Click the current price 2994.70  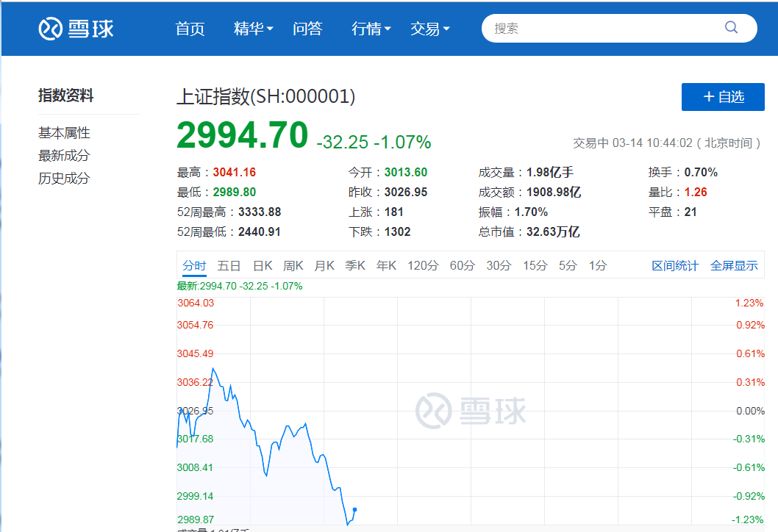[x=243, y=135]
